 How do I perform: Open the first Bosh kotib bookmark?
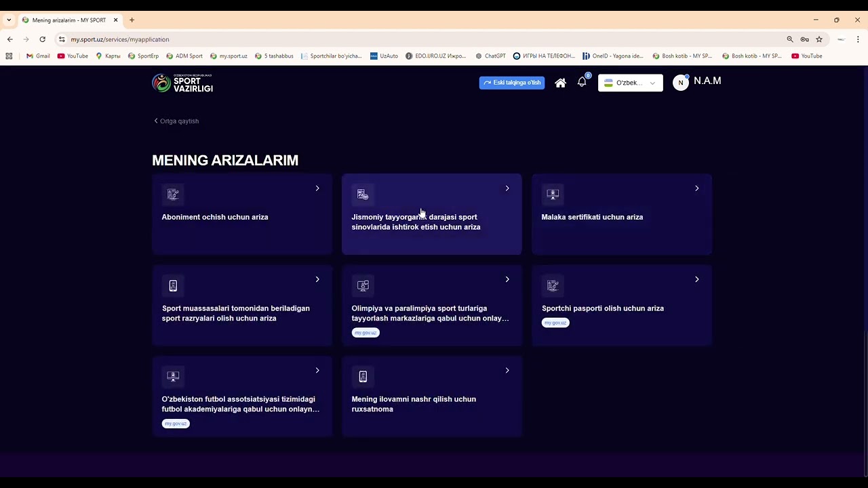pos(683,56)
